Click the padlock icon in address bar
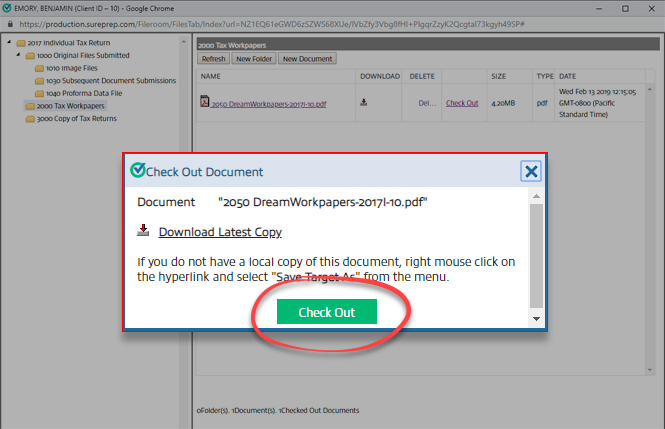The width and height of the screenshot is (665, 429). coord(10,24)
